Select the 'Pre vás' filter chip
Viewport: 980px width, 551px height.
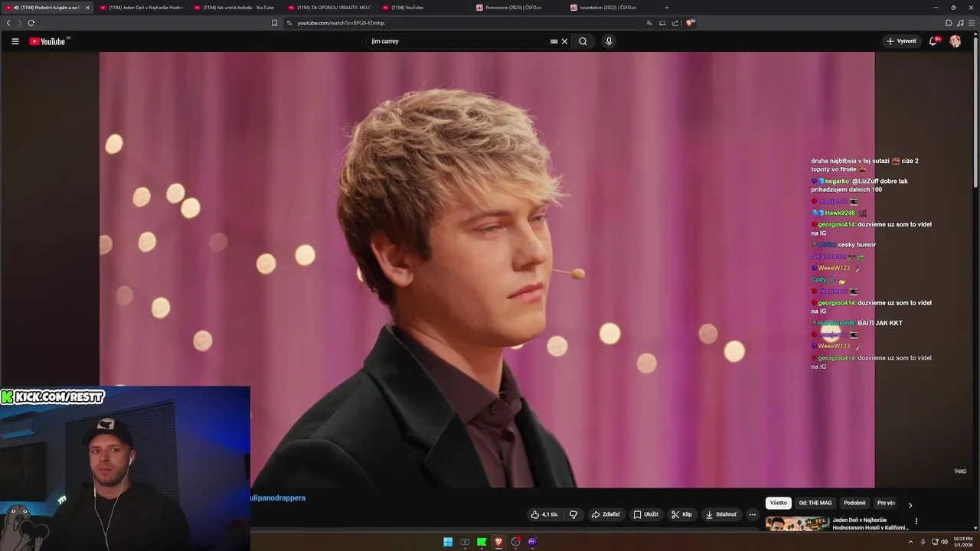coord(886,503)
